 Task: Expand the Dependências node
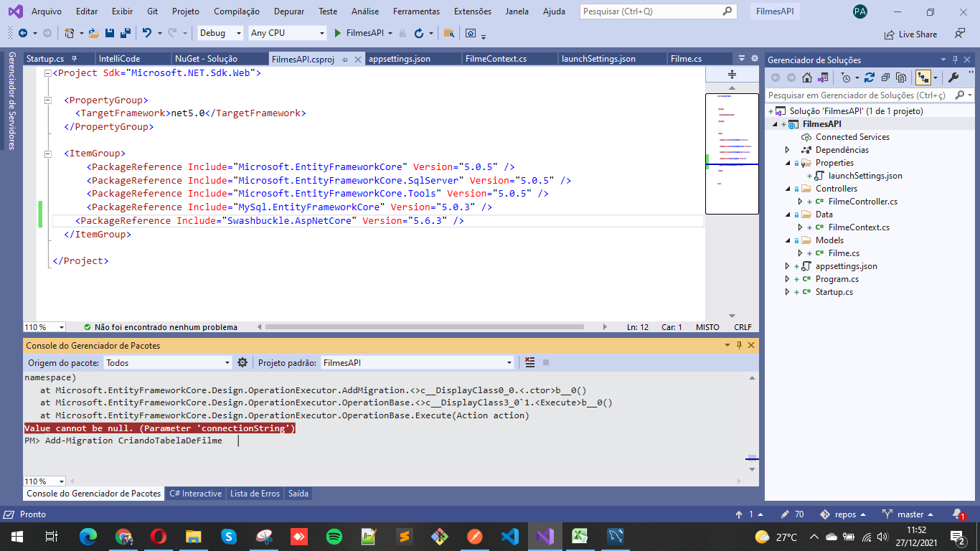[788, 150]
